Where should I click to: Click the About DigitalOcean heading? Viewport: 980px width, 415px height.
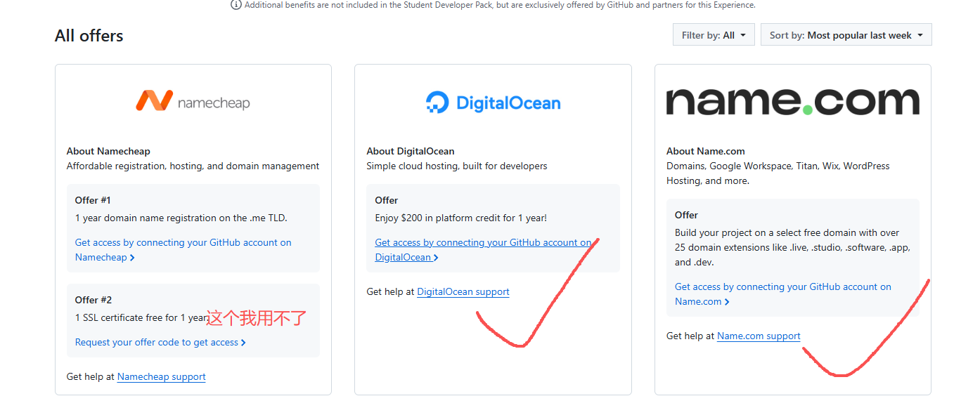coord(411,151)
